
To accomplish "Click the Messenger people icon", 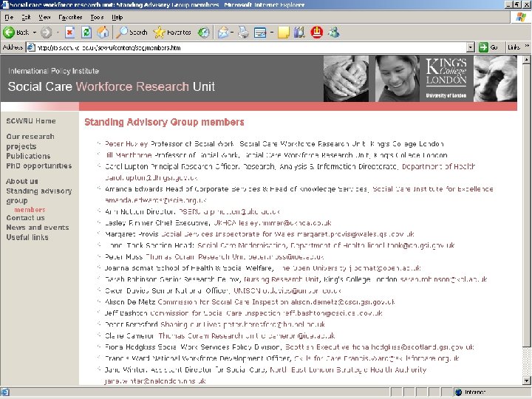I will (x=334, y=33).
